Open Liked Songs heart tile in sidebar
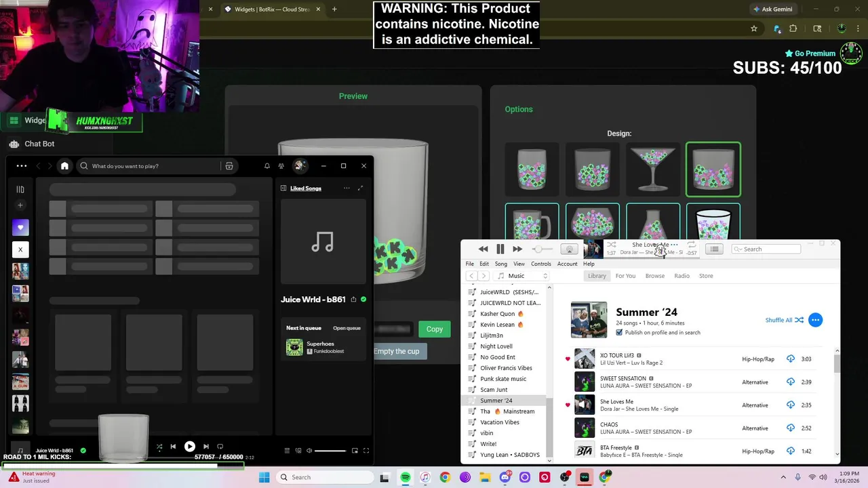Viewport: 868px width, 488px height. click(x=20, y=228)
